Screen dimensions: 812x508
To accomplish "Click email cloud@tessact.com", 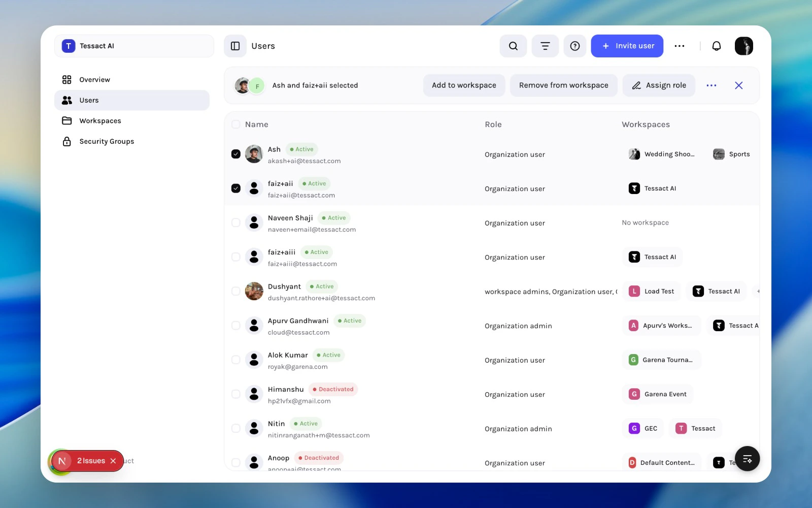I will (299, 333).
